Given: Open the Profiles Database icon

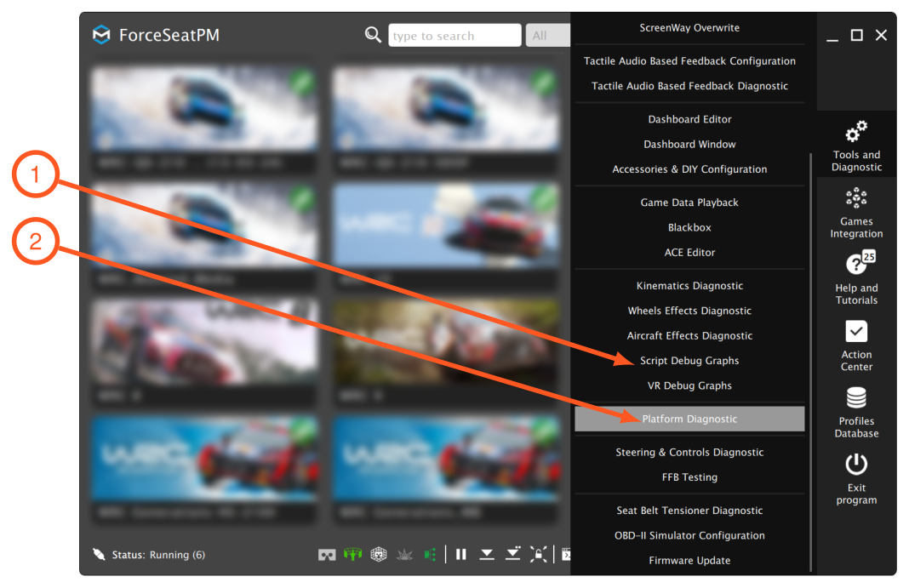Looking at the screenshot, I should pos(856,398).
